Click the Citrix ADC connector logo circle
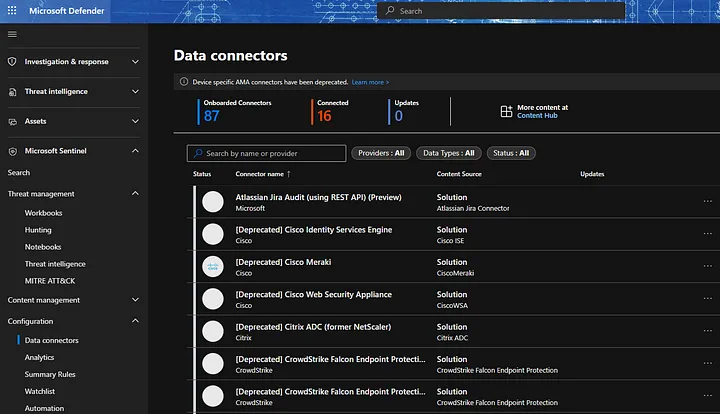Viewport: 720px width, 414px height. tap(213, 331)
